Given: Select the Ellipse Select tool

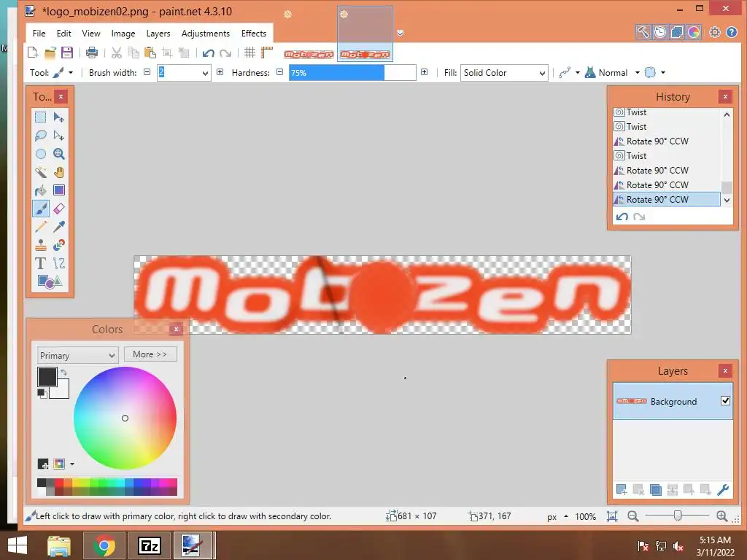Looking at the screenshot, I should tap(41, 154).
